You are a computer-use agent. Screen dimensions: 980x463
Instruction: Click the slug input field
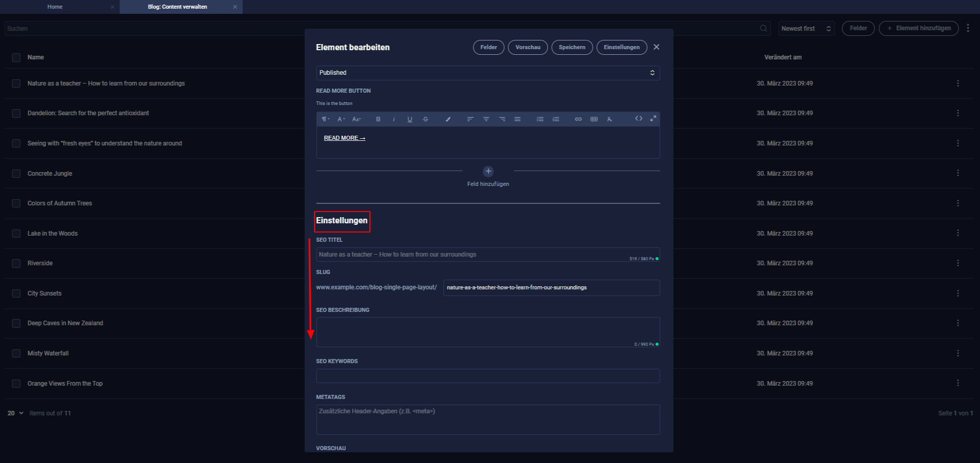point(552,287)
